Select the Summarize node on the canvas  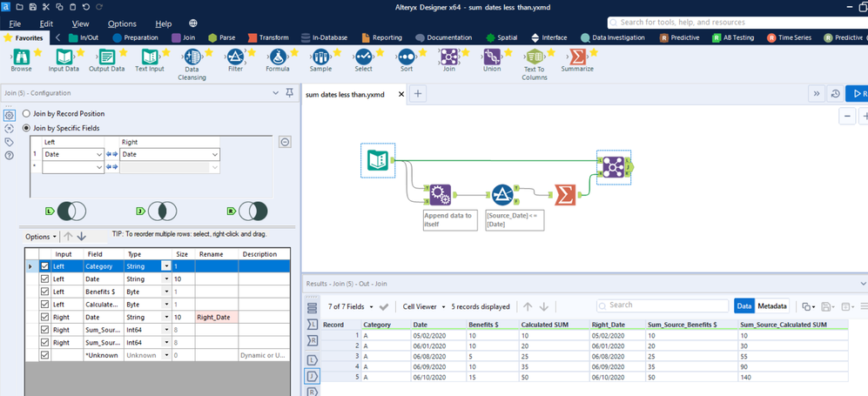click(x=566, y=195)
